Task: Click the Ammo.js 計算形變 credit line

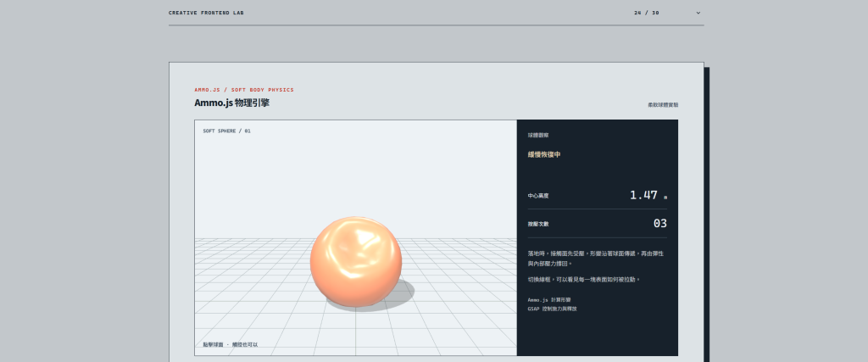Action: 551,299
